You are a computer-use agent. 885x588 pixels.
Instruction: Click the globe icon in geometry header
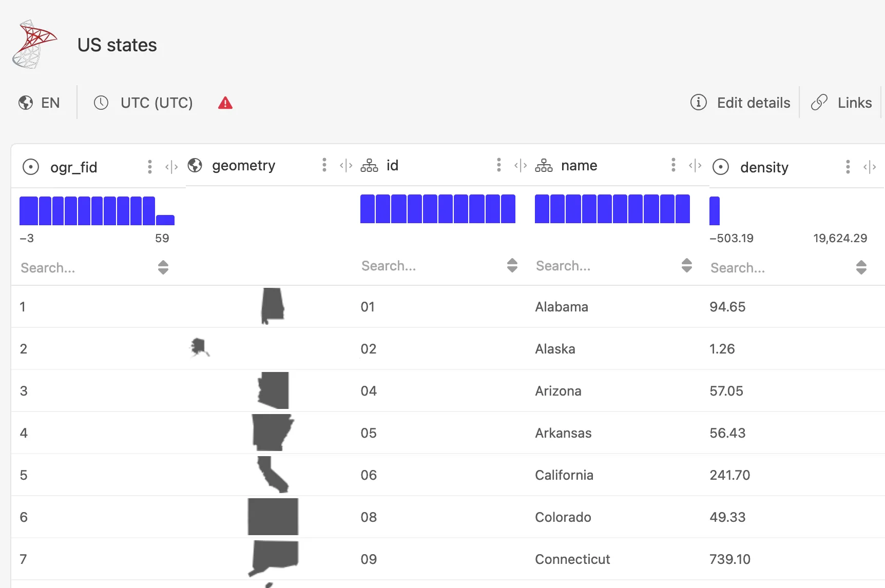click(195, 165)
